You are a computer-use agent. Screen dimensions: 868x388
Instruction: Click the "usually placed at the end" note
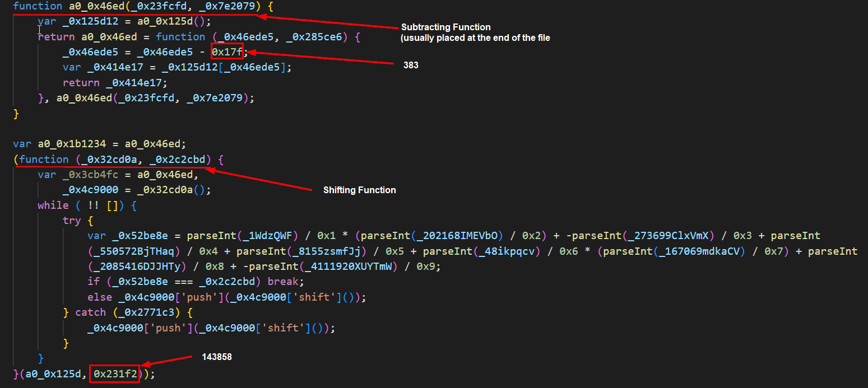(x=475, y=38)
